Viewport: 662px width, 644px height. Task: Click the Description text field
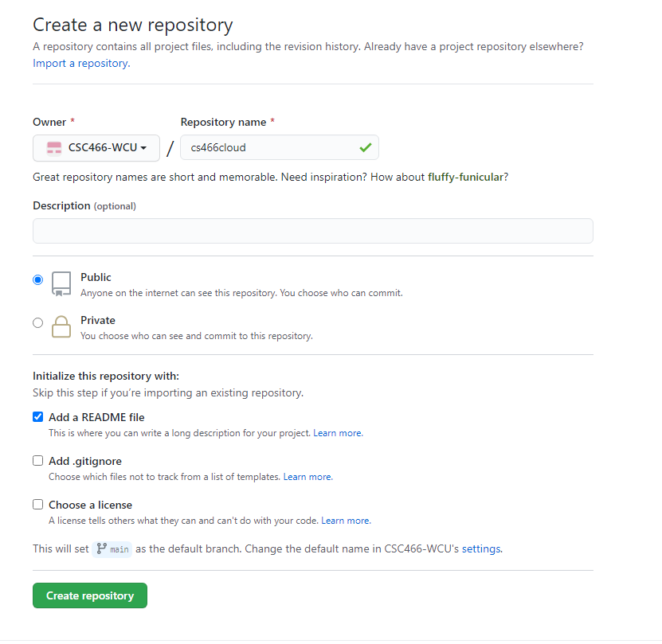point(312,231)
